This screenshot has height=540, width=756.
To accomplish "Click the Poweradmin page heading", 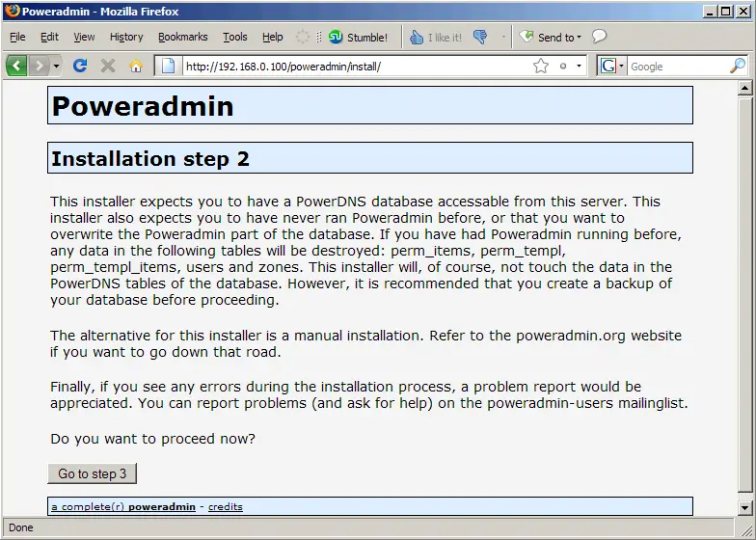I will tap(143, 106).
